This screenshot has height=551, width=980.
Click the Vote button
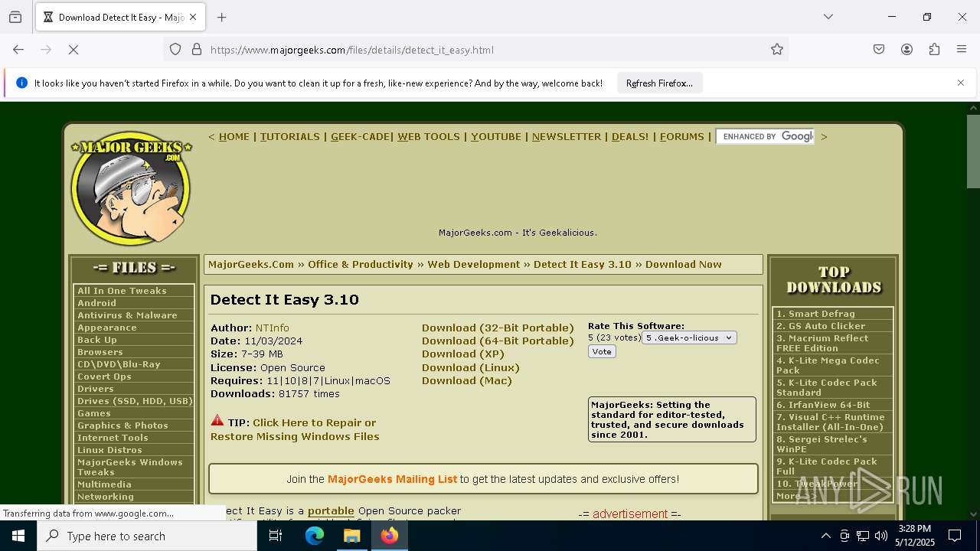(602, 351)
